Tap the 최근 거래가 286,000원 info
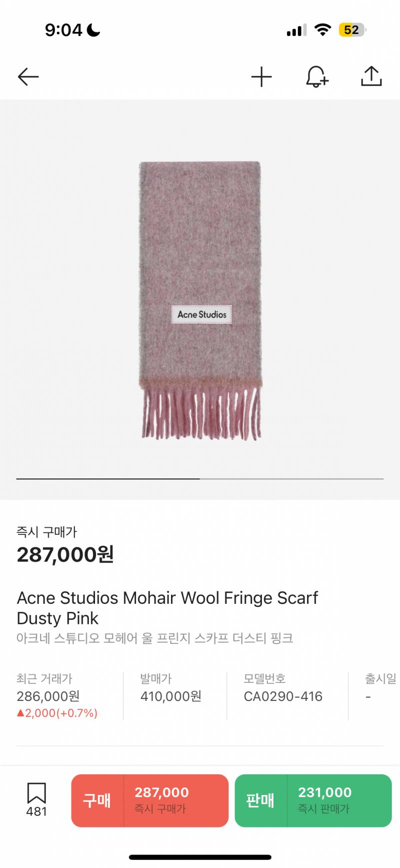Viewport: 400px width, 868px height. pos(57,695)
